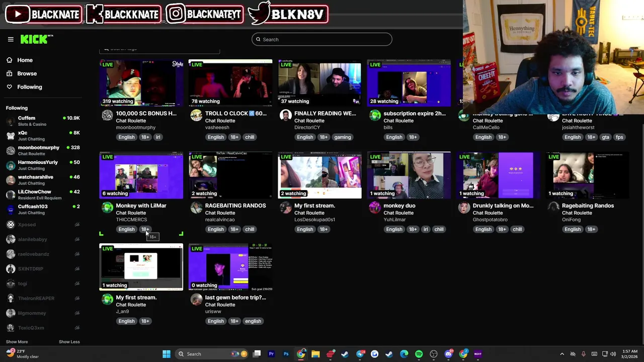Screen dimensions: 644x362
Task: Click Show More under following list
Action: 17,342
